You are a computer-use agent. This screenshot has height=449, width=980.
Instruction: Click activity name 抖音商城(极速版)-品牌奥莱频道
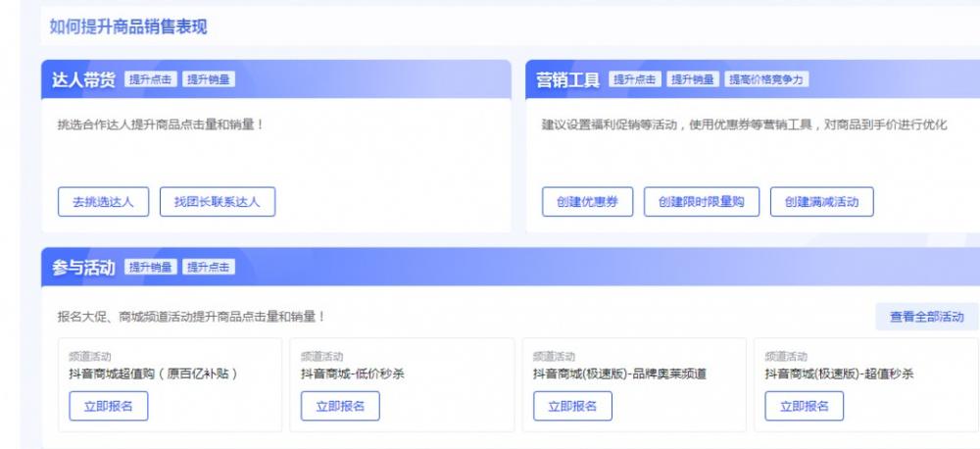coord(620,374)
